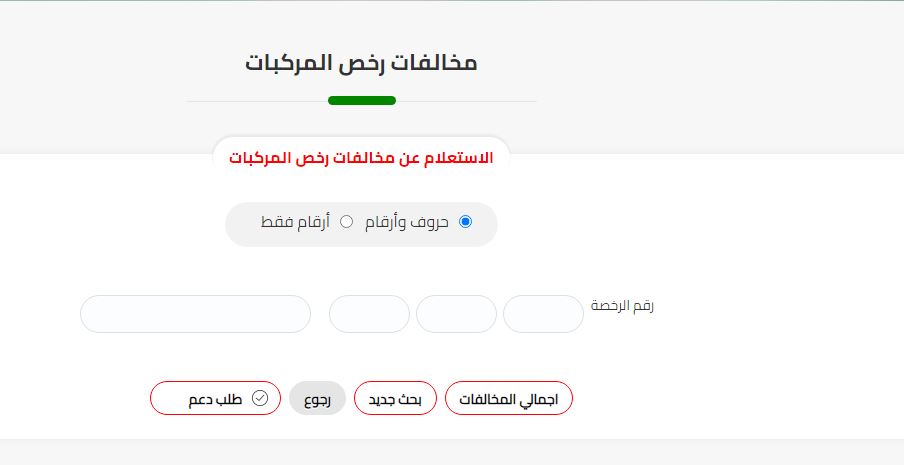Request support via طلب دعم button

pyautogui.click(x=215, y=398)
